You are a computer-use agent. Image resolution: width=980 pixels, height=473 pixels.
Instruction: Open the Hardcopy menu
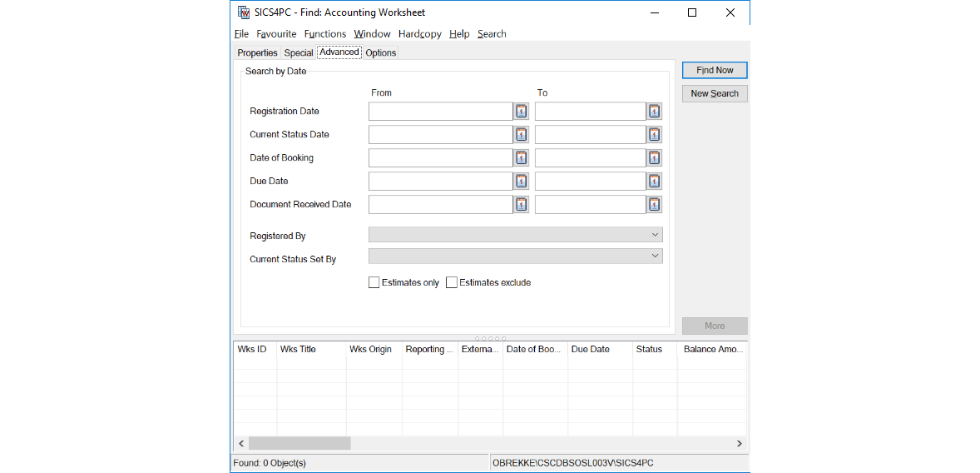click(x=420, y=34)
